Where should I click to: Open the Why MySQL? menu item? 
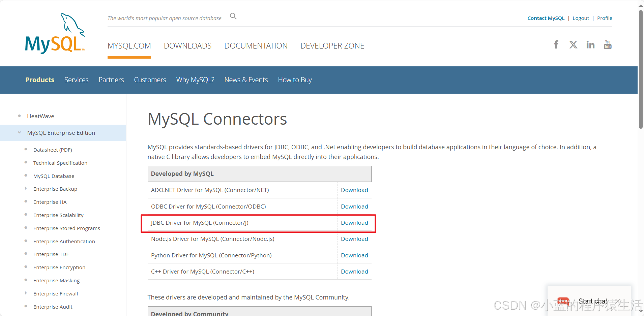tap(195, 80)
